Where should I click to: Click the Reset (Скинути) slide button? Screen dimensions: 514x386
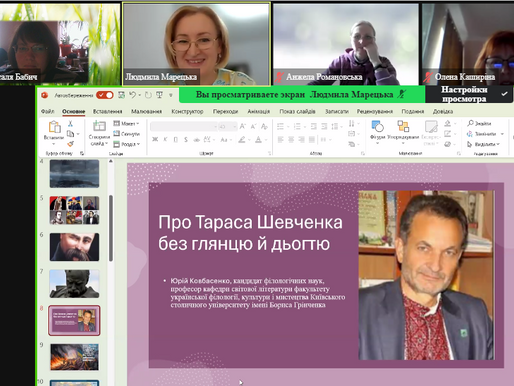click(126, 134)
